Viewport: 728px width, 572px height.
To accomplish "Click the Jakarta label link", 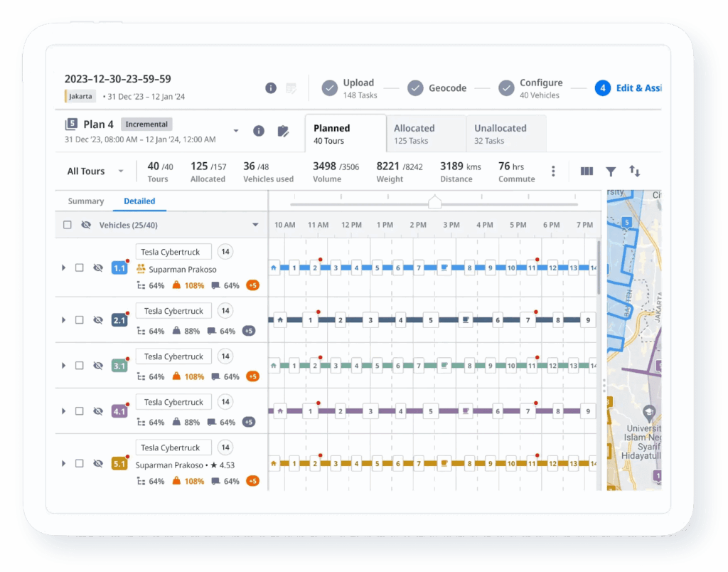I will tap(80, 95).
